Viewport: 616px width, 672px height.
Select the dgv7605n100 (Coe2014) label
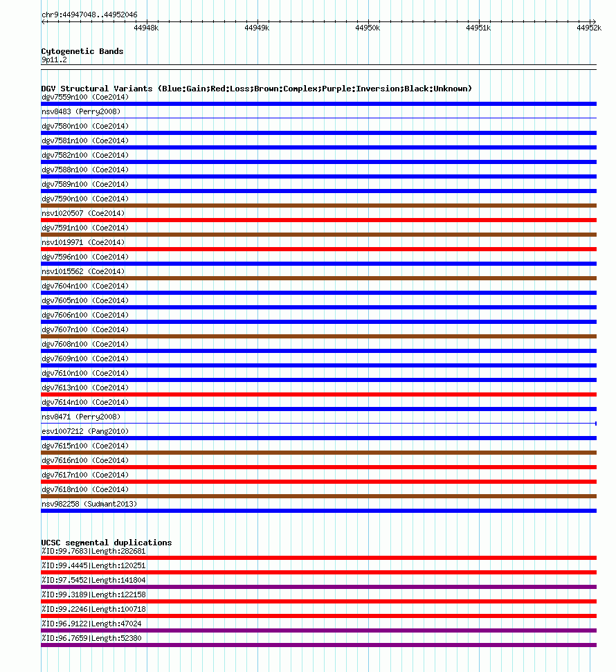click(x=85, y=301)
